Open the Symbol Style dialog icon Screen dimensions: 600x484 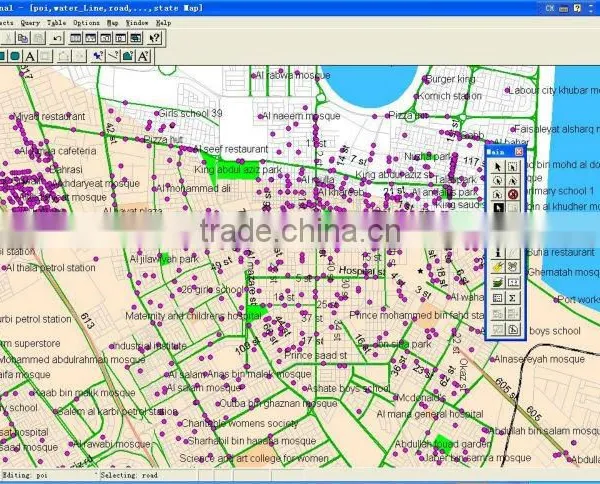[98, 56]
